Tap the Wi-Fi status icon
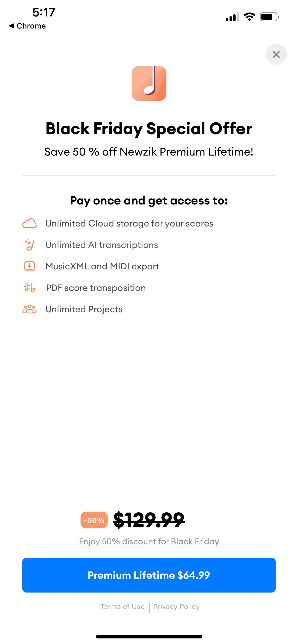298x644 pixels. tap(249, 17)
